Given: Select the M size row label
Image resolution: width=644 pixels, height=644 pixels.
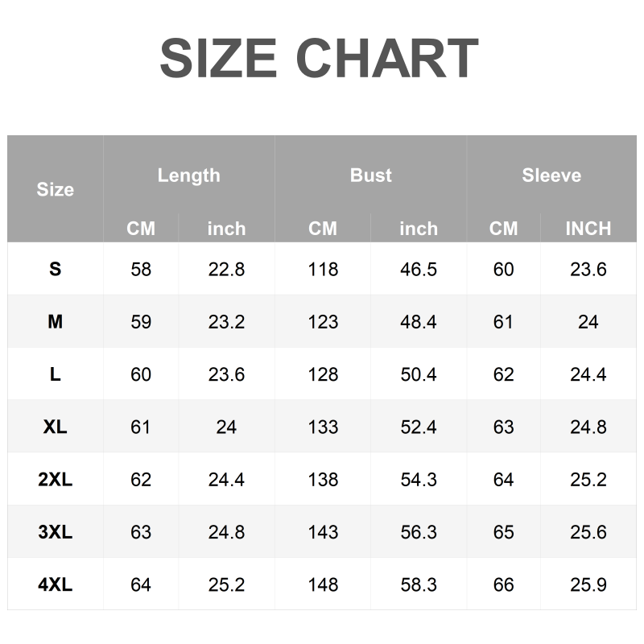Looking at the screenshot, I should (x=55, y=322).
